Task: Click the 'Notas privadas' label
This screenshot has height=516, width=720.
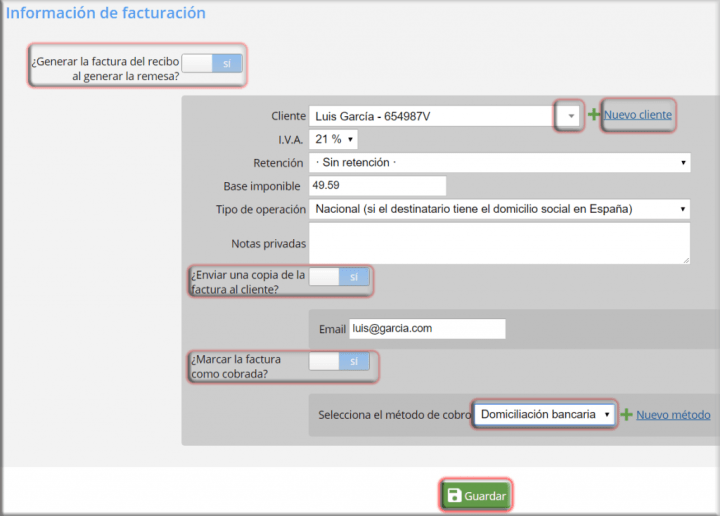Action: (x=269, y=244)
